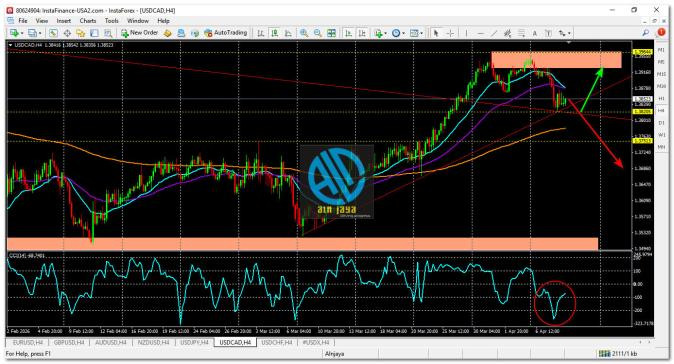Open the red notification alert icon
Viewport: 674px width, 364px height.
coord(661,32)
